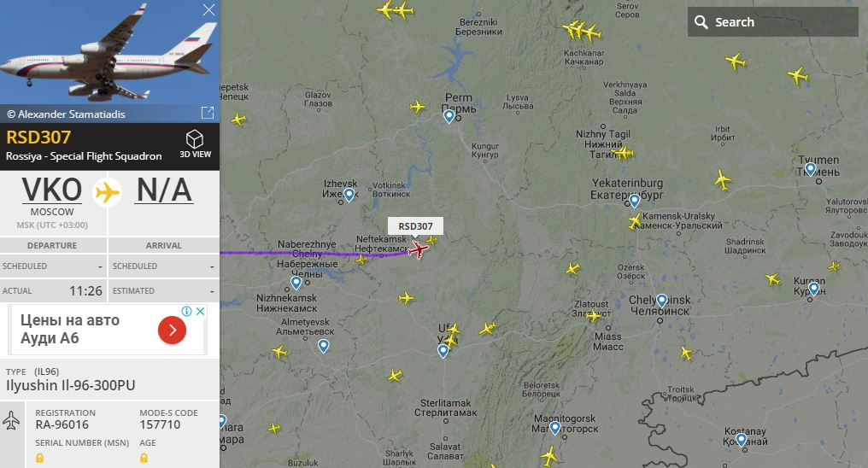
Task: Click the Yekaterinburg airport pin marker
Action: click(x=635, y=200)
